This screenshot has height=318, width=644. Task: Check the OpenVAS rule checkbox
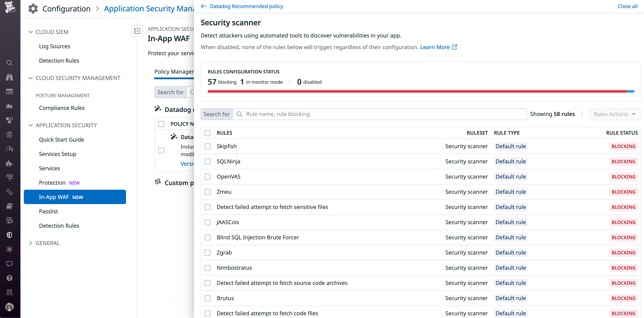pos(207,177)
